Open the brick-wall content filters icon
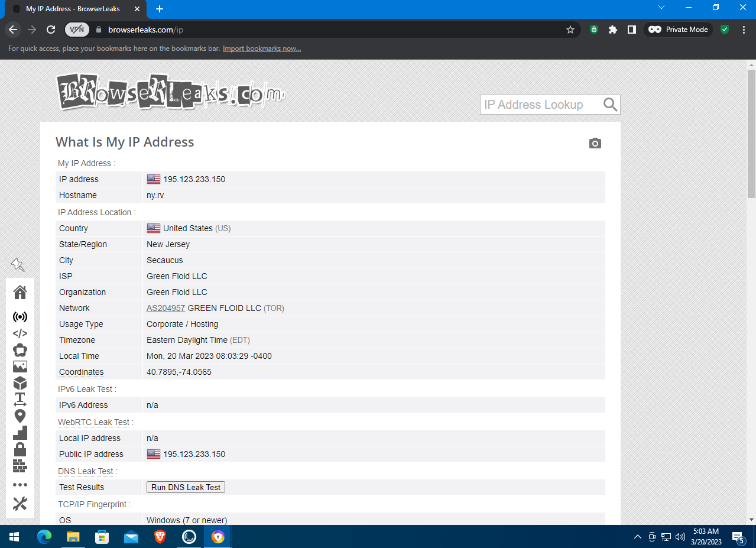 [20, 466]
